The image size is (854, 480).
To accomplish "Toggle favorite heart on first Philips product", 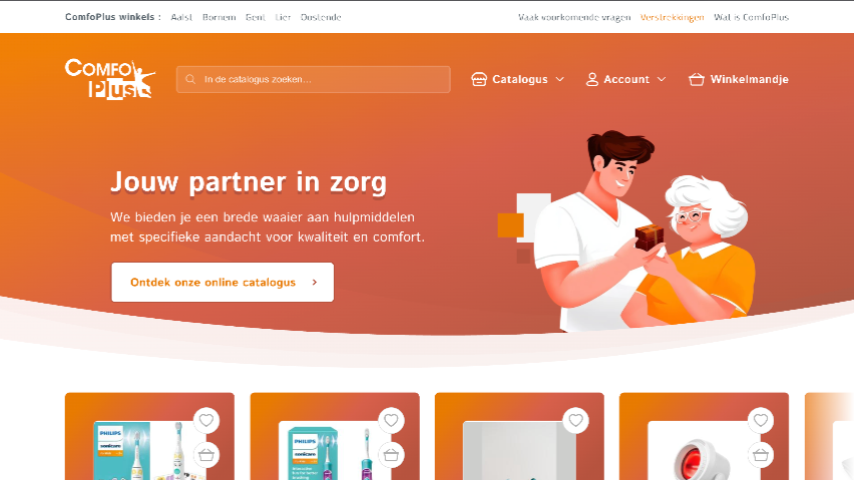I will 206,421.
